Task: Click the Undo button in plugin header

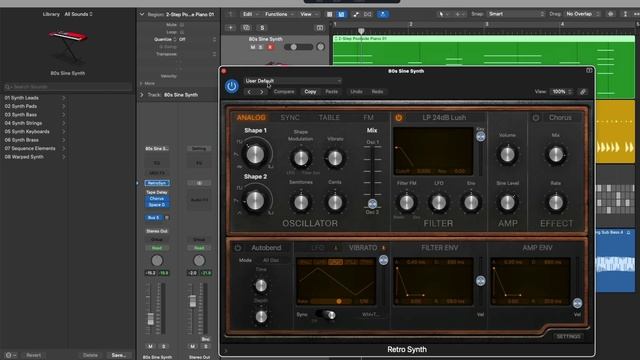Action: click(x=356, y=92)
